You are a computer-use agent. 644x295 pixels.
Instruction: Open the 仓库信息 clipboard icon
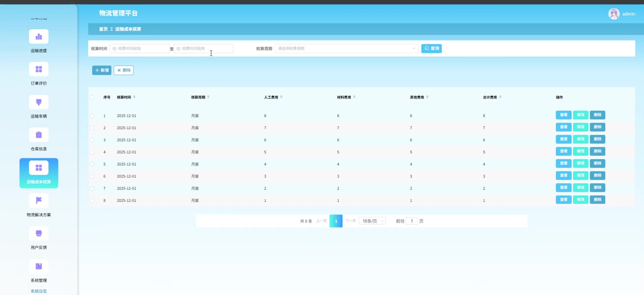[x=39, y=135]
